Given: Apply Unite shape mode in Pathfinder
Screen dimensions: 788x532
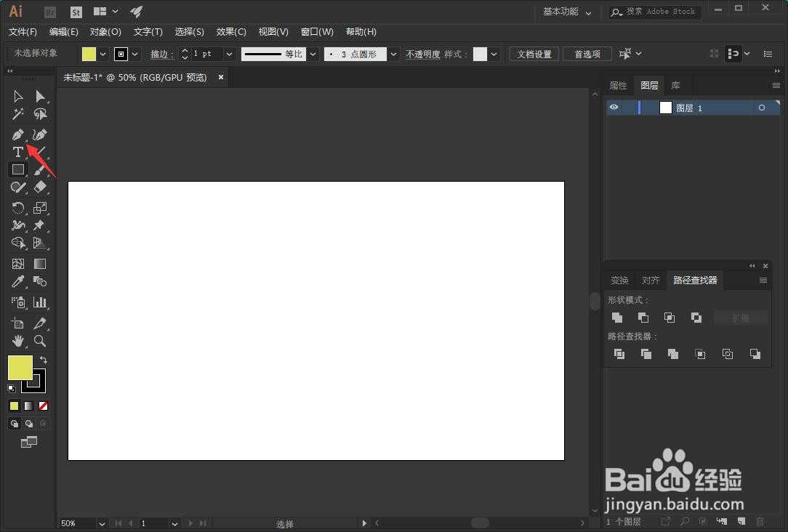Looking at the screenshot, I should pos(617,318).
